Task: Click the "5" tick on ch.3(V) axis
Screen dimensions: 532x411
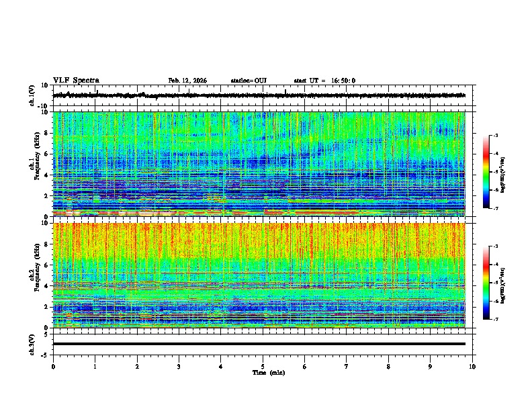Action: pos(47,334)
